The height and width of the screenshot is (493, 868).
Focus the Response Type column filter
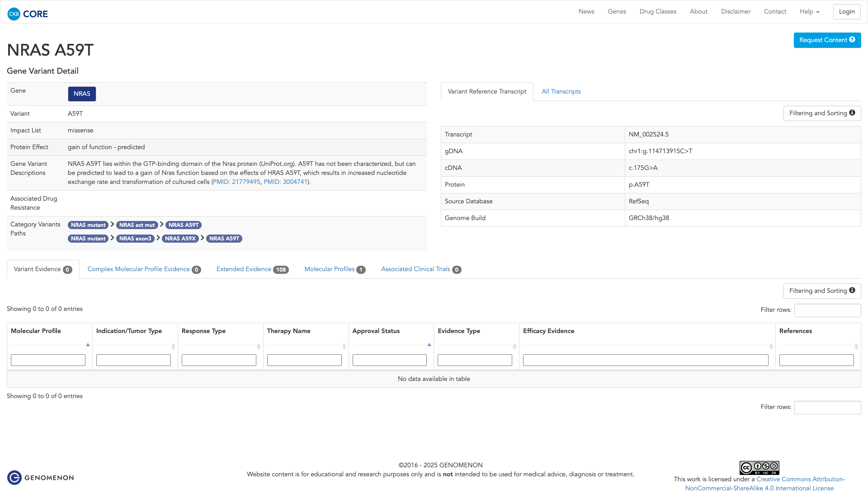tap(219, 360)
